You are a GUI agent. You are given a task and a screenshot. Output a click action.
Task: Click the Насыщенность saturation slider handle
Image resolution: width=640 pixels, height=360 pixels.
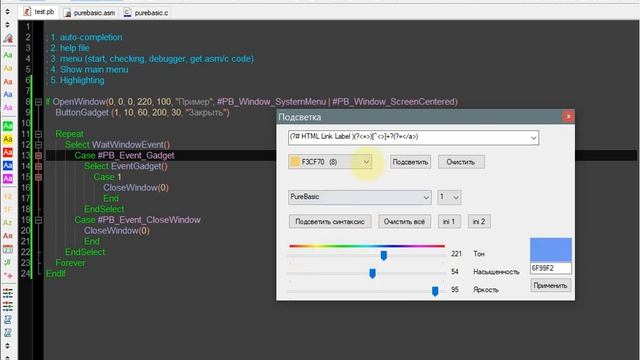[x=372, y=273]
